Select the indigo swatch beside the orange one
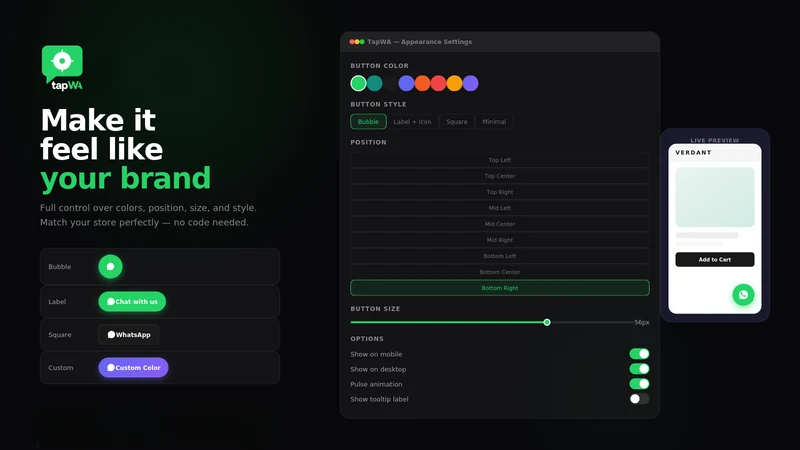This screenshot has height=450, width=800. pyautogui.click(x=406, y=83)
